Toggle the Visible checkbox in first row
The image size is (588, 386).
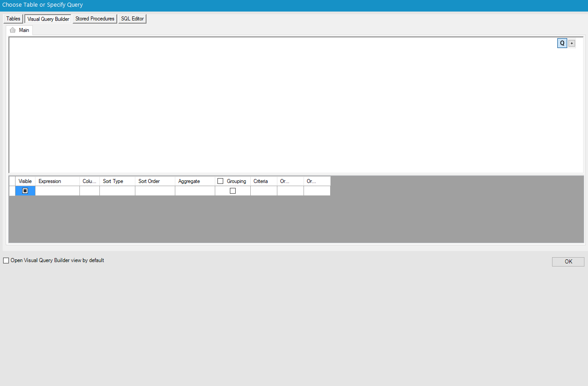point(25,191)
